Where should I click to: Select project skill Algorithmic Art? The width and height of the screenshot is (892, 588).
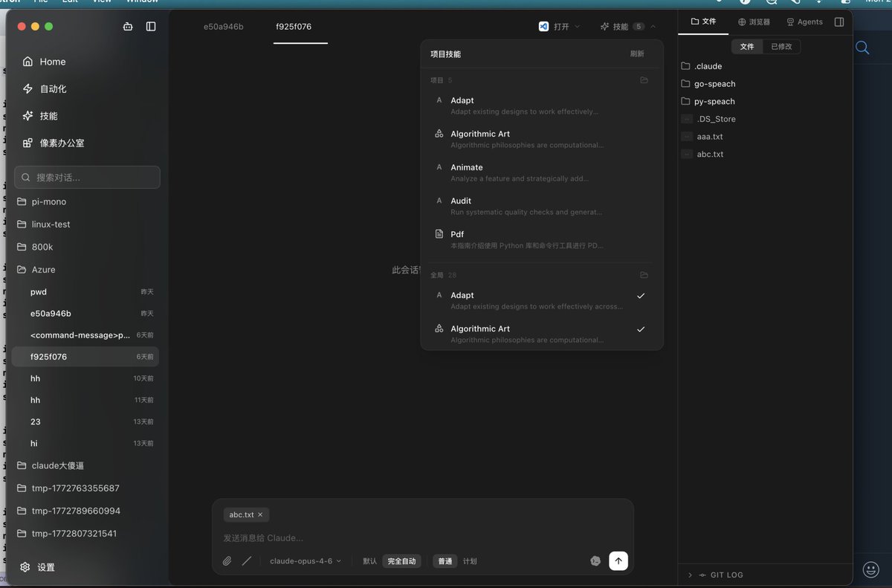pyautogui.click(x=542, y=139)
